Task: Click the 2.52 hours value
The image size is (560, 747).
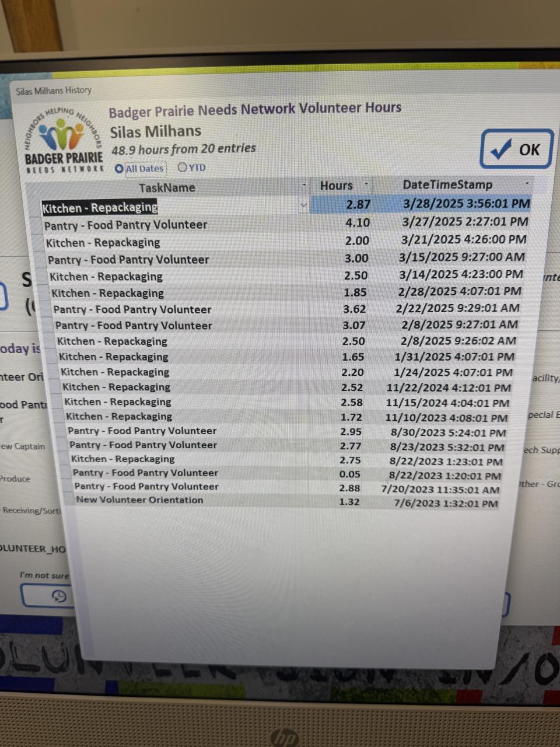Action: (351, 388)
